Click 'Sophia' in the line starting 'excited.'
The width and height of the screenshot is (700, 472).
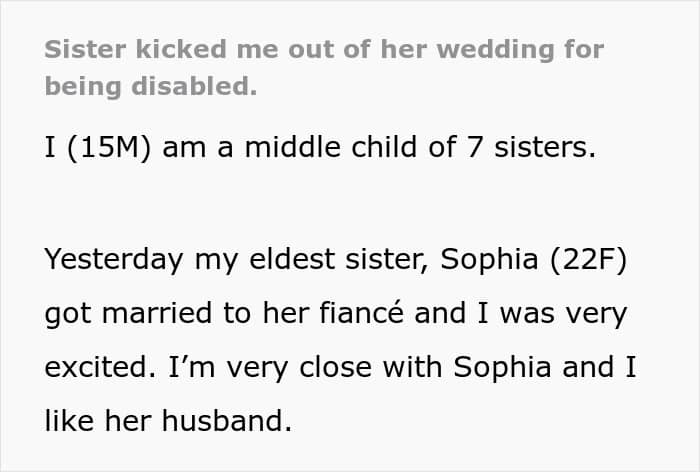coord(502,367)
